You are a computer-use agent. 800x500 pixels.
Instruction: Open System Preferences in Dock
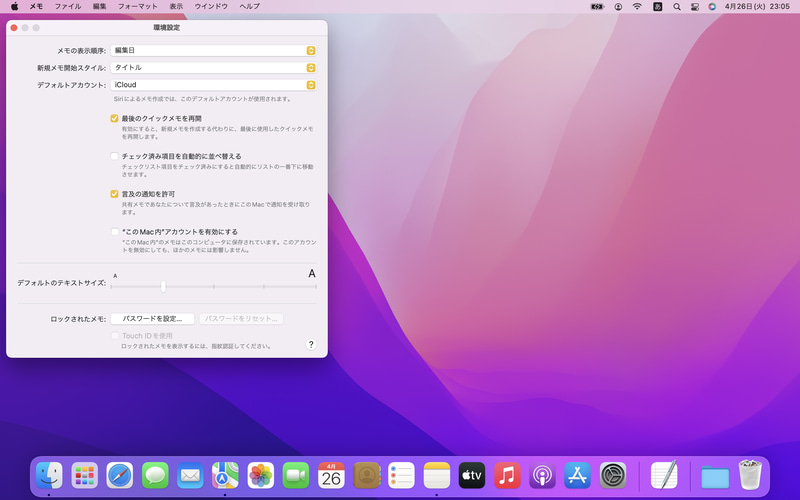[613, 476]
